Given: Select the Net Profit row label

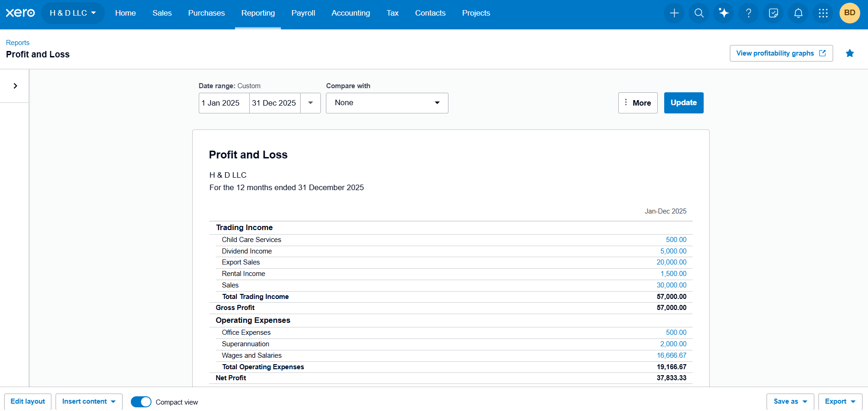Looking at the screenshot, I should click(231, 378).
